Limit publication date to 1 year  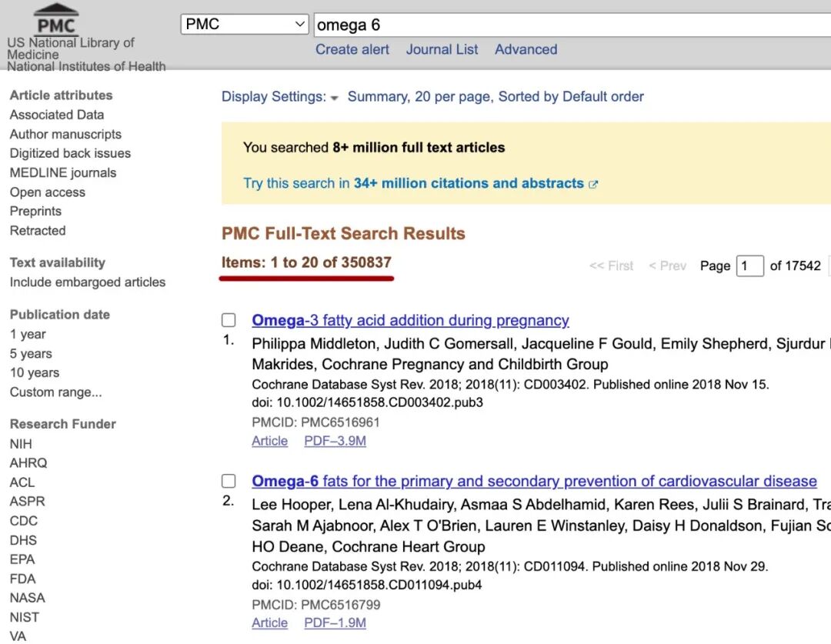coord(28,335)
